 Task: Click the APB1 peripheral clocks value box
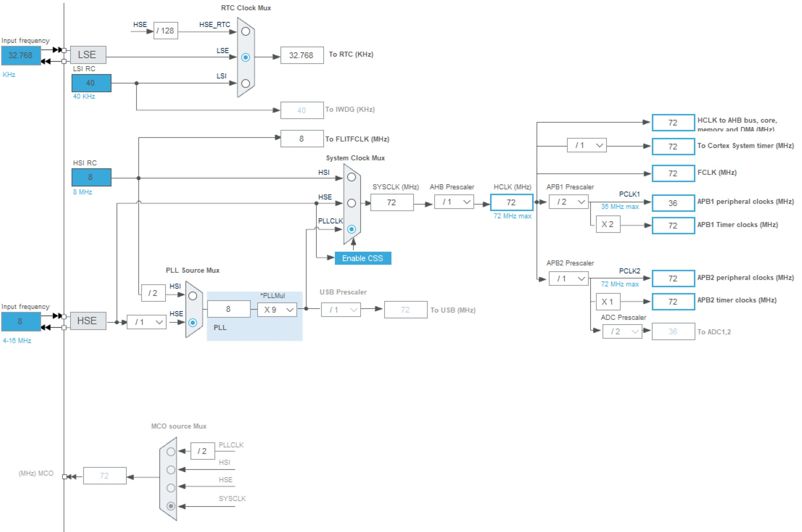(x=673, y=203)
